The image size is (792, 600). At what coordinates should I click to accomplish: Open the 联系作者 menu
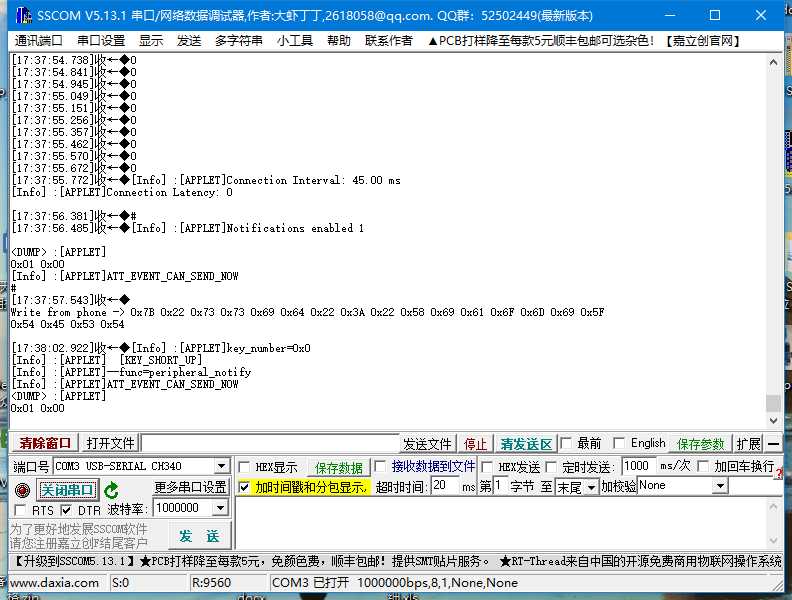pos(388,40)
